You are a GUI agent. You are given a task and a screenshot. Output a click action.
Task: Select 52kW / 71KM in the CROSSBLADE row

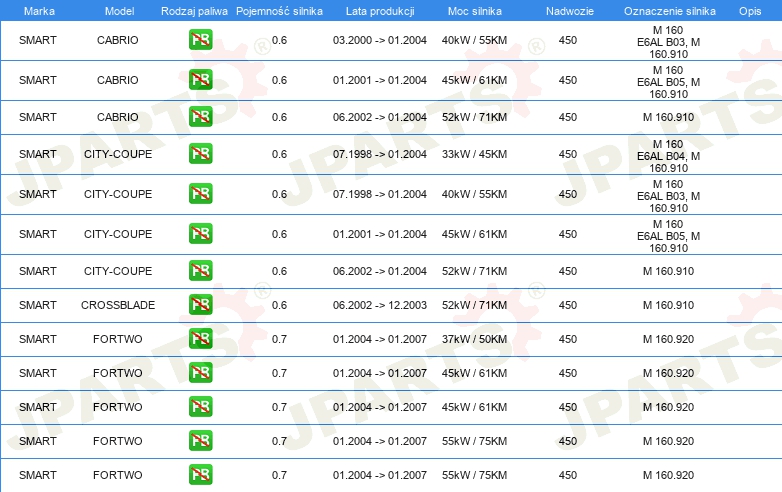click(x=474, y=305)
